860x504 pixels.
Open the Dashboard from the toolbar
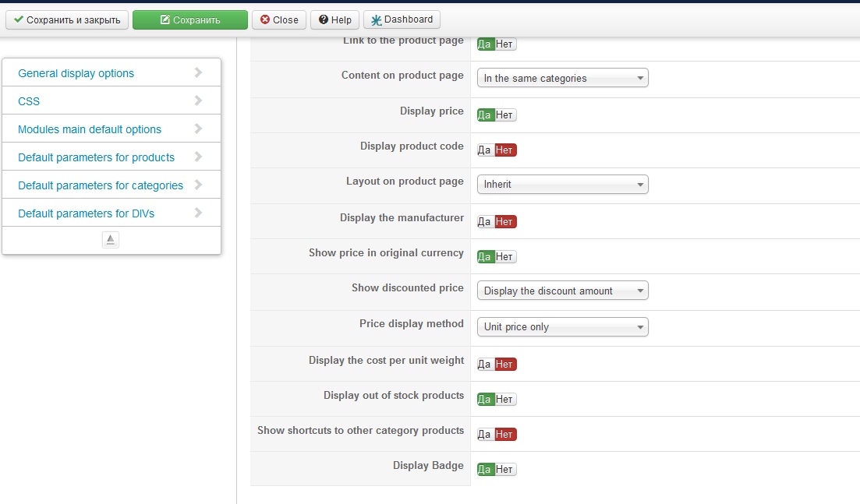click(402, 19)
